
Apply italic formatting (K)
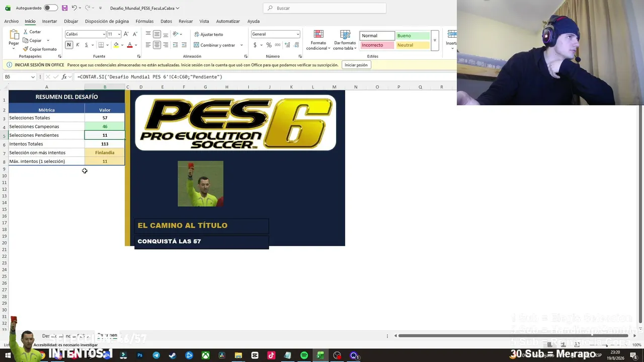pyautogui.click(x=77, y=45)
